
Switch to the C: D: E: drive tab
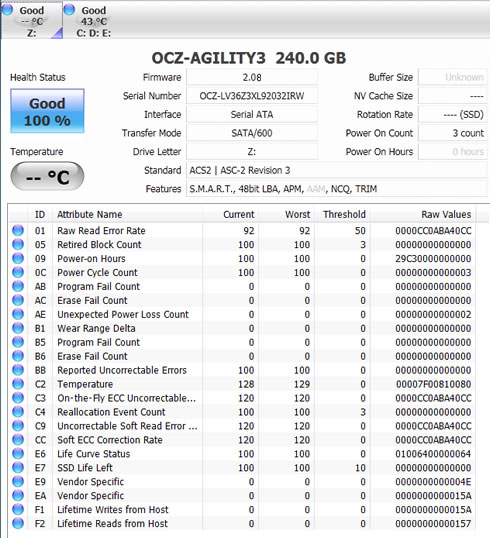(x=93, y=21)
